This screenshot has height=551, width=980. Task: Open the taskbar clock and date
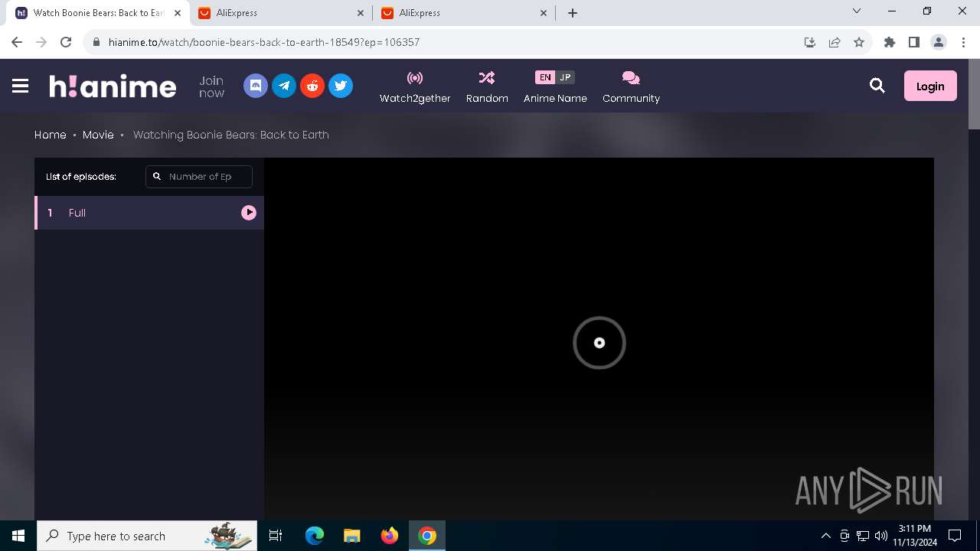click(x=914, y=536)
